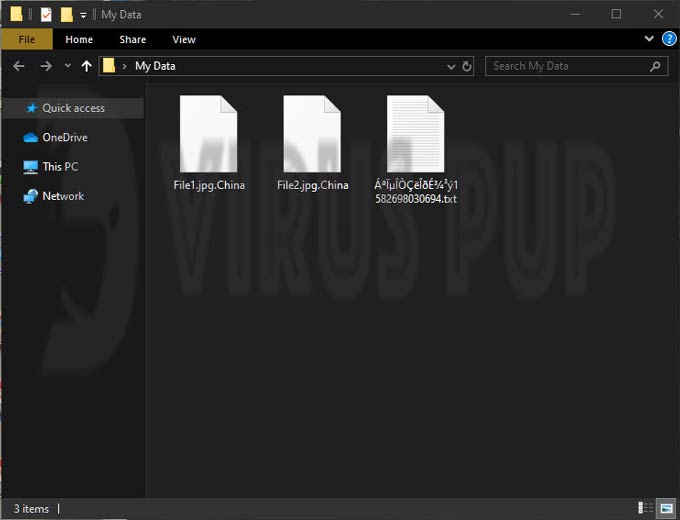This screenshot has width=680, height=520.
Task: Expand the ribbon with the chevron
Action: coord(650,39)
